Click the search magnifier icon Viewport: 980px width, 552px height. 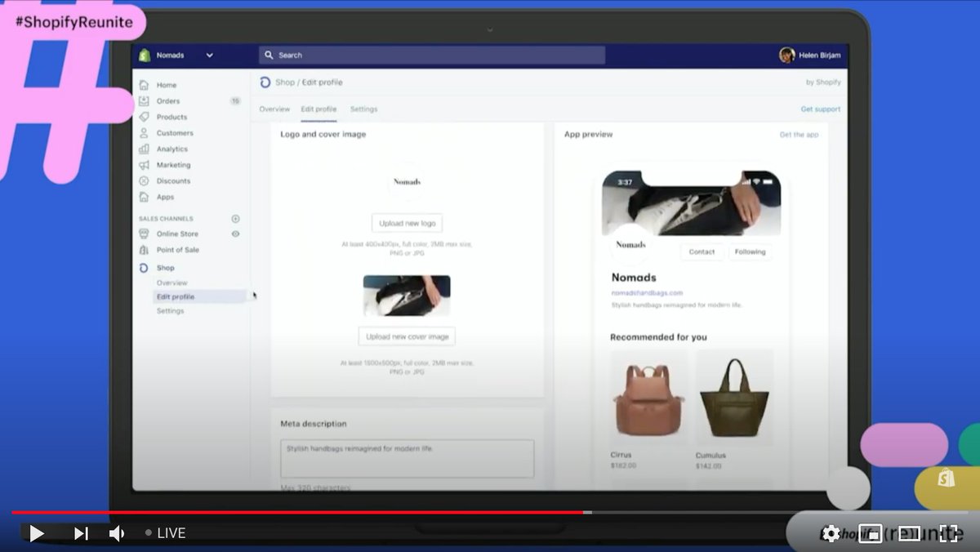coord(269,56)
